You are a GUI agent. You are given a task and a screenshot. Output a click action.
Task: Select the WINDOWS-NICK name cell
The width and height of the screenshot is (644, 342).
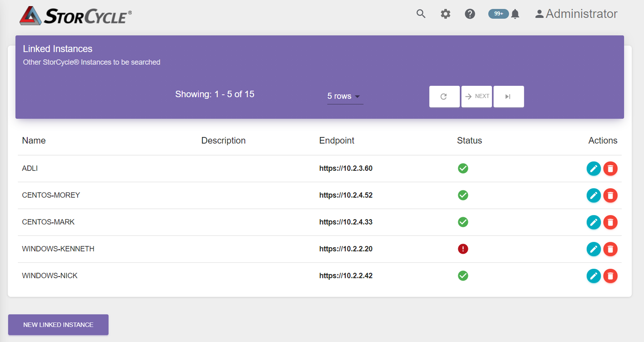[x=50, y=275]
